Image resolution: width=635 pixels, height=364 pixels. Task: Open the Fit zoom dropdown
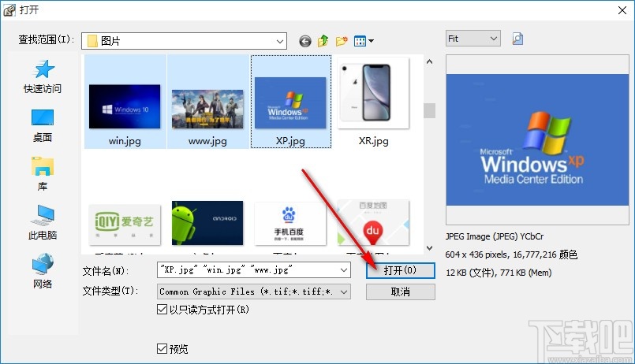(473, 39)
